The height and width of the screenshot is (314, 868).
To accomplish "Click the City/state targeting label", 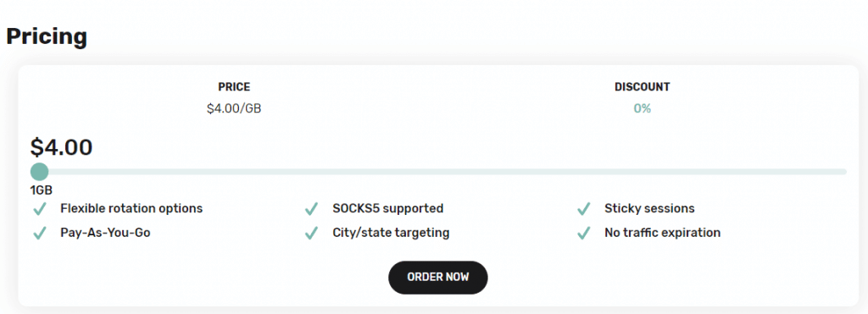I will pyautogui.click(x=391, y=233).
